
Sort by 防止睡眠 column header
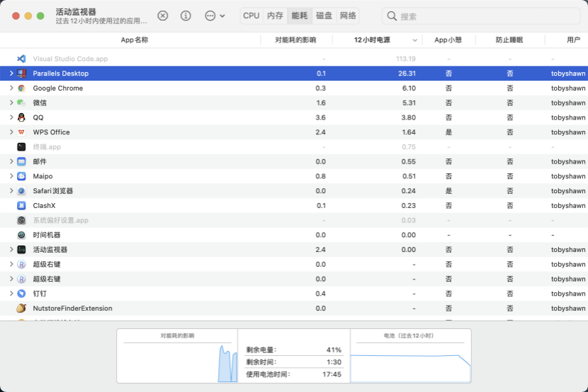pos(509,40)
